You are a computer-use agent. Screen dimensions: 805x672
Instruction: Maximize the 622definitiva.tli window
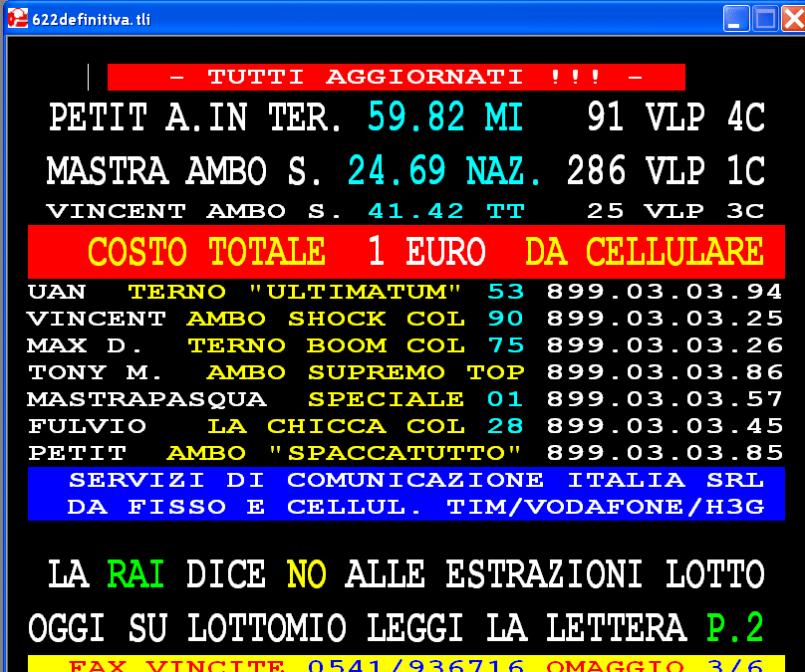[765, 19]
